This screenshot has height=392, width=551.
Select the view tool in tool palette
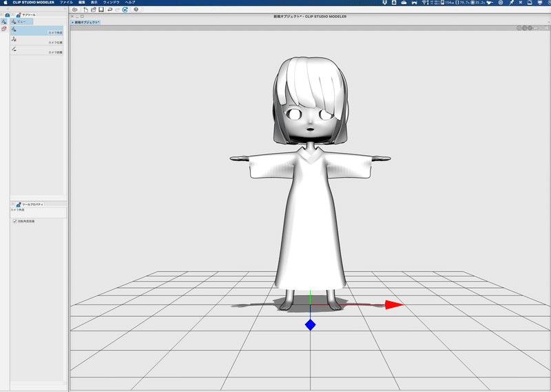click(4, 21)
